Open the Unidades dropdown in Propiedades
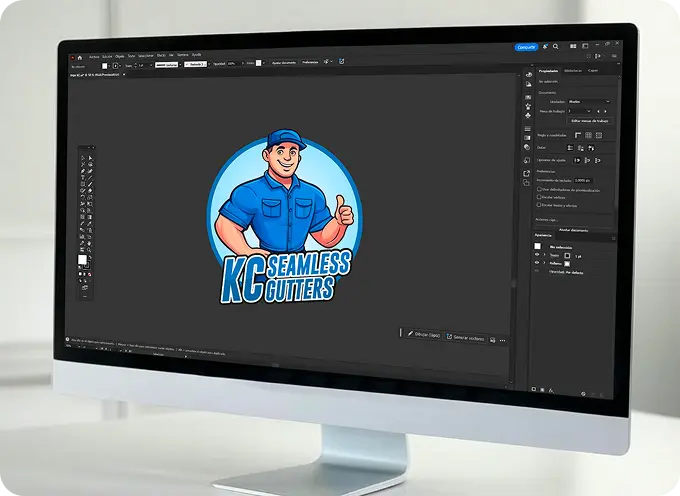Viewport: 680px width, 496px height. click(591, 101)
